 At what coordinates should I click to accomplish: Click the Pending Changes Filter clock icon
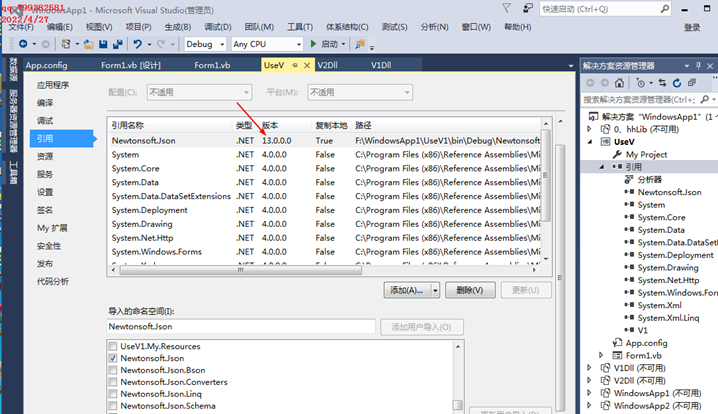pyautogui.click(x=641, y=83)
